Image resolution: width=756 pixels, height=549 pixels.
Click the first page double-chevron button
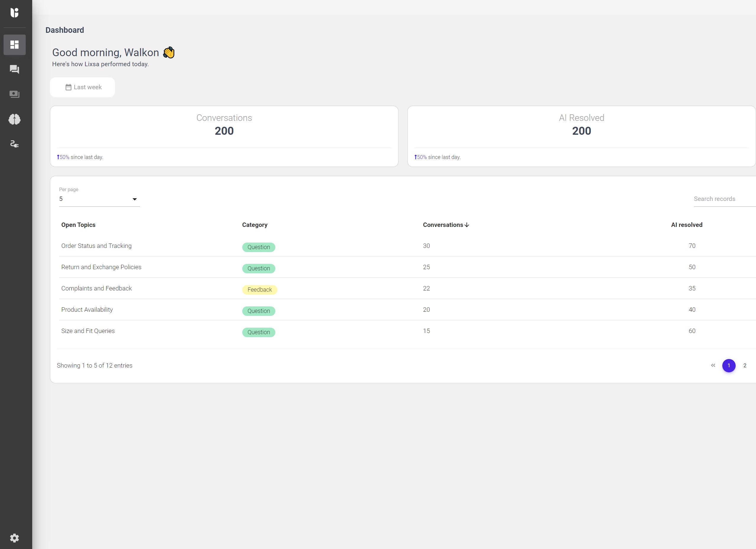click(x=713, y=366)
